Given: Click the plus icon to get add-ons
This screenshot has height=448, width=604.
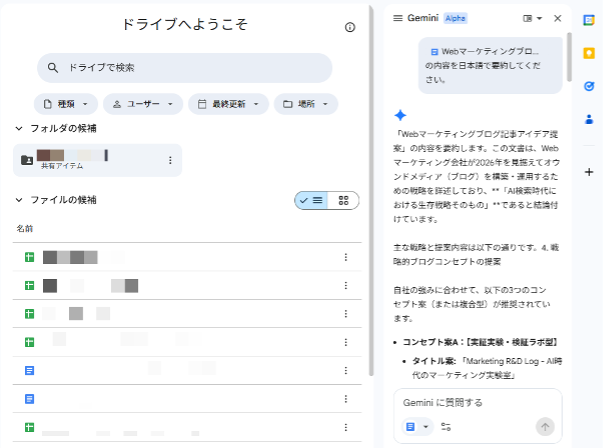Looking at the screenshot, I should (589, 172).
